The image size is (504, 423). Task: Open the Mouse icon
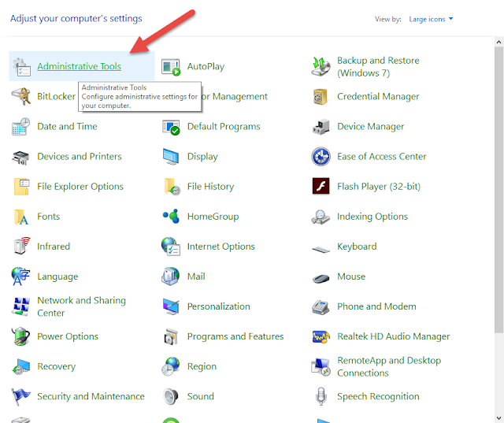point(321,278)
